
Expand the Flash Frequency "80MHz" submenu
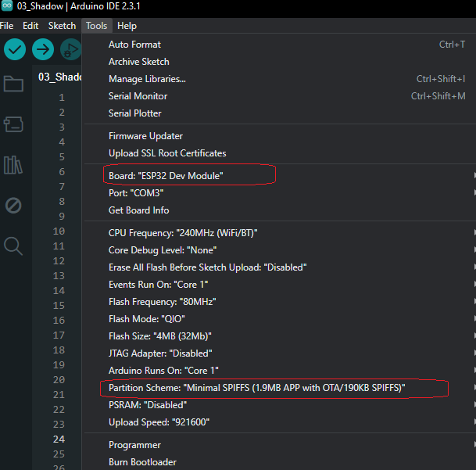click(x=280, y=302)
